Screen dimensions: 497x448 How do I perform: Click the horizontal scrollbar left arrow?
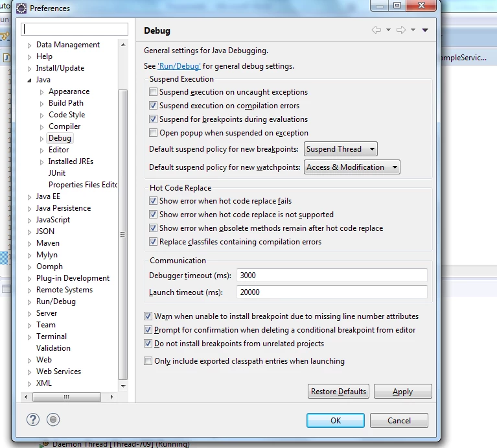click(x=26, y=397)
